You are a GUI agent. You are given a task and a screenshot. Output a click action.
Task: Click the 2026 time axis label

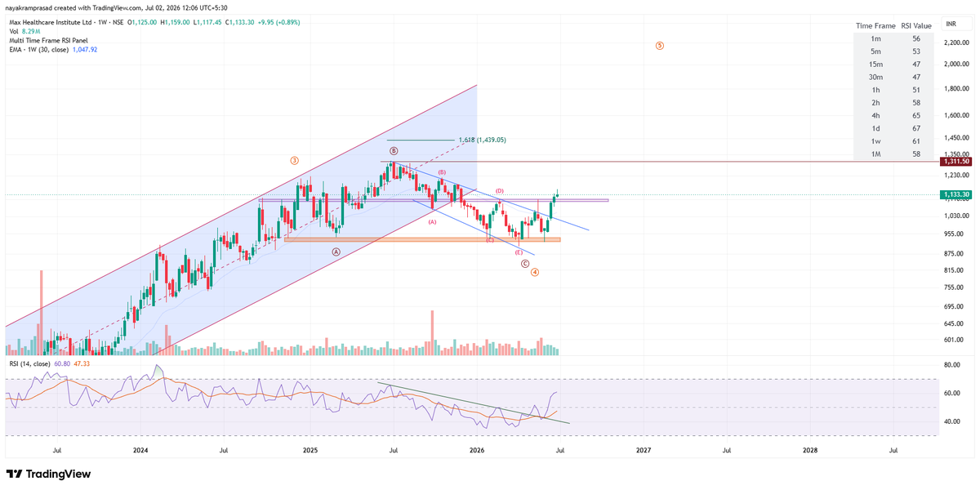tap(477, 450)
